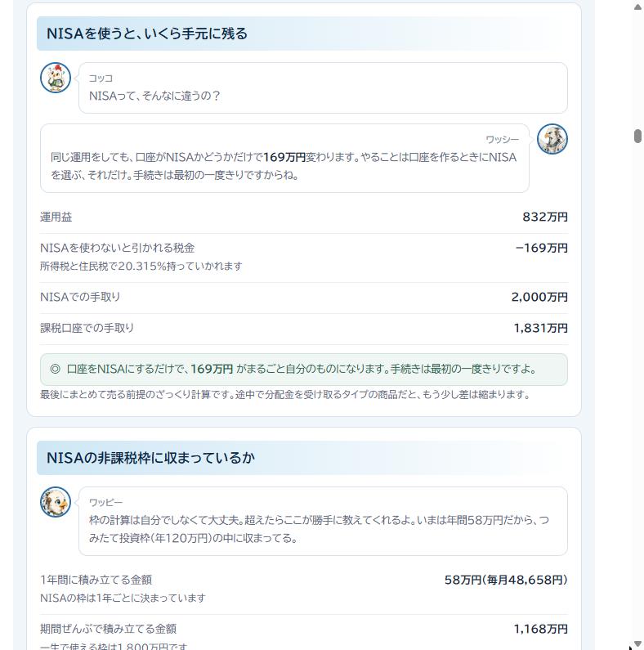Click Wappy's speech bubble about 枠の計算
644x650 pixels.
click(x=323, y=521)
